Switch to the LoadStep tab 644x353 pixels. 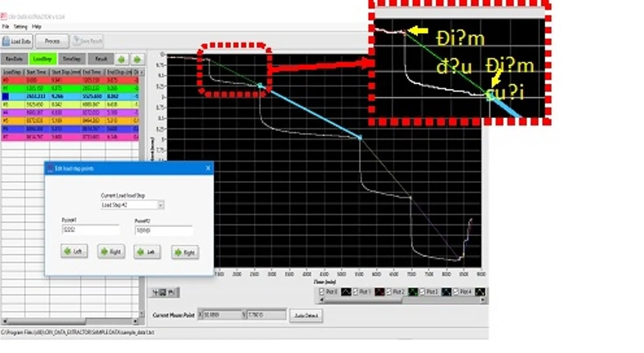[x=42, y=58]
